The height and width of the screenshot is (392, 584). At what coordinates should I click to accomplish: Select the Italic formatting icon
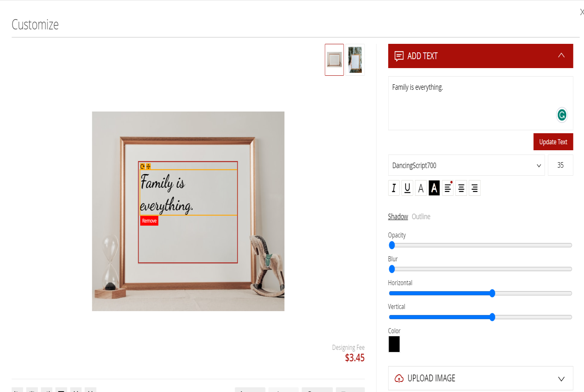pos(393,188)
